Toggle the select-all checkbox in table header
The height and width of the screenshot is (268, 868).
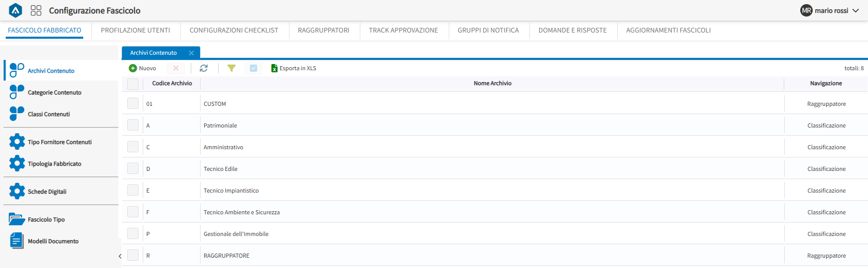(x=133, y=84)
